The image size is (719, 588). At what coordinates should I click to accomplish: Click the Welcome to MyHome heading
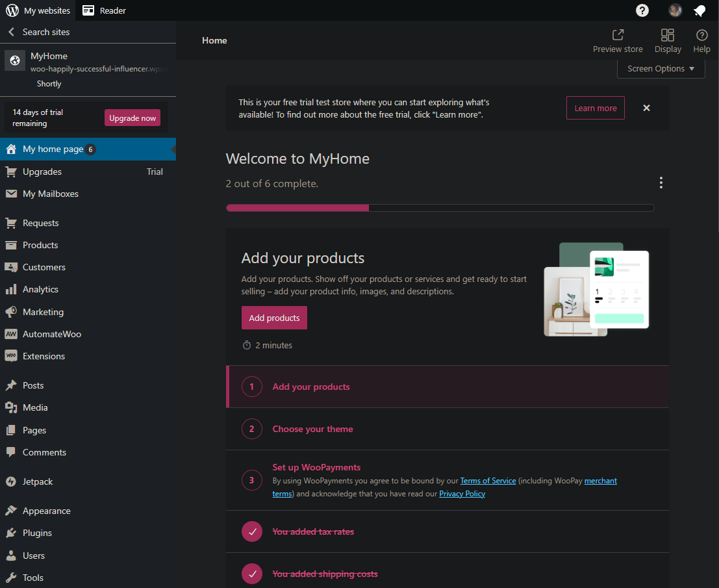point(297,159)
